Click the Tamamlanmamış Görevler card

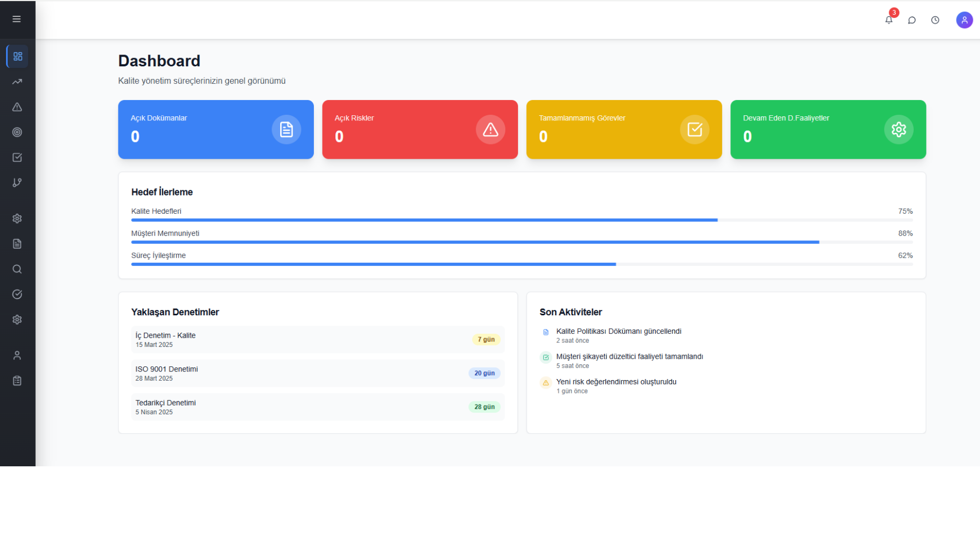click(x=624, y=130)
